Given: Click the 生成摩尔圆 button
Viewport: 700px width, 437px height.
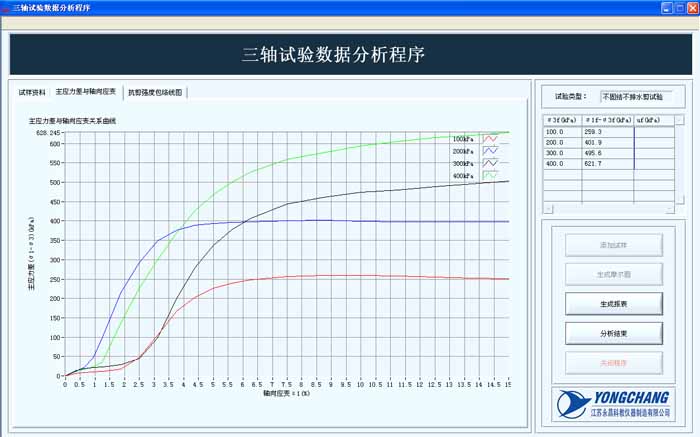Looking at the screenshot, I should 615,273.
